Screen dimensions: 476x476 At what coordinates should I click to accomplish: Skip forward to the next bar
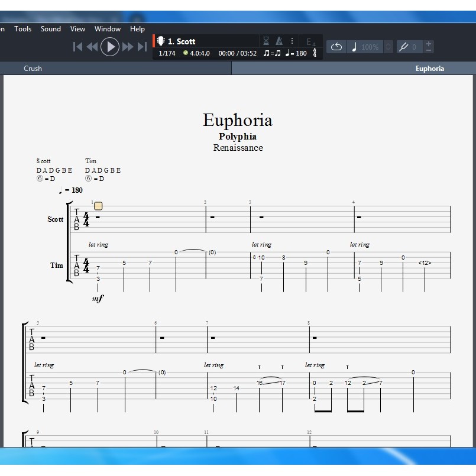(x=128, y=47)
